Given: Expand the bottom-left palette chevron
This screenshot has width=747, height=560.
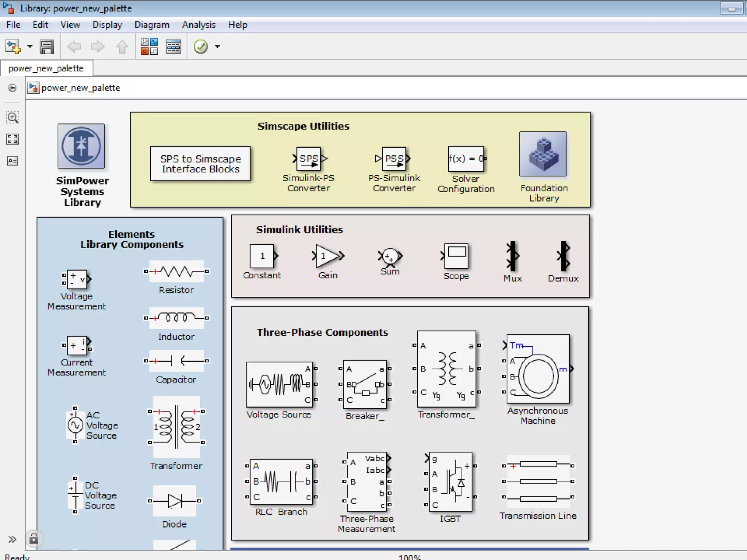Looking at the screenshot, I should click(x=12, y=539).
